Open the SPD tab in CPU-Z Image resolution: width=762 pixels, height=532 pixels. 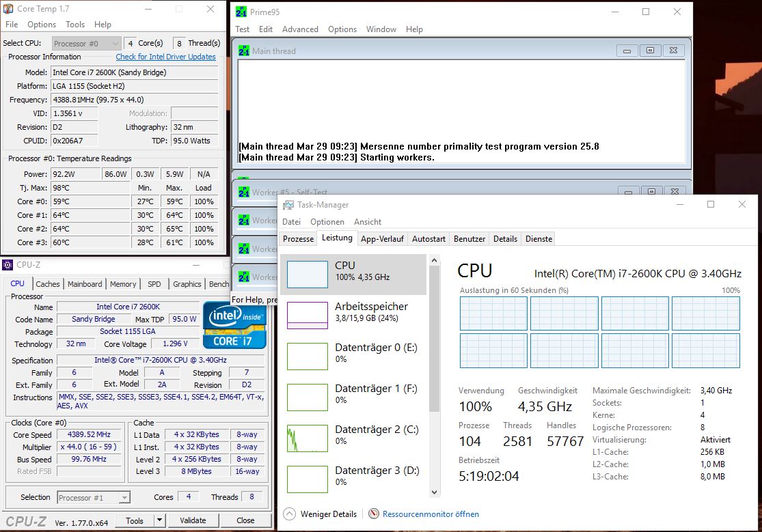(x=154, y=283)
